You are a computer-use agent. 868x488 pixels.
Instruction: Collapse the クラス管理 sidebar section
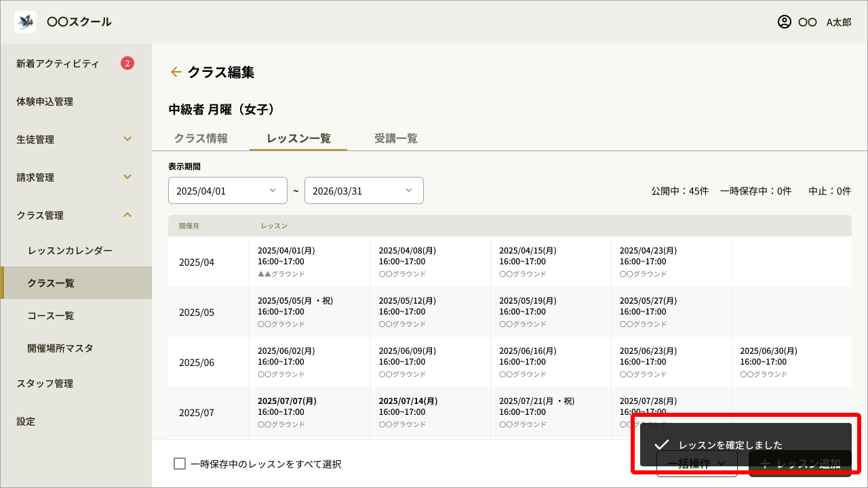(127, 216)
